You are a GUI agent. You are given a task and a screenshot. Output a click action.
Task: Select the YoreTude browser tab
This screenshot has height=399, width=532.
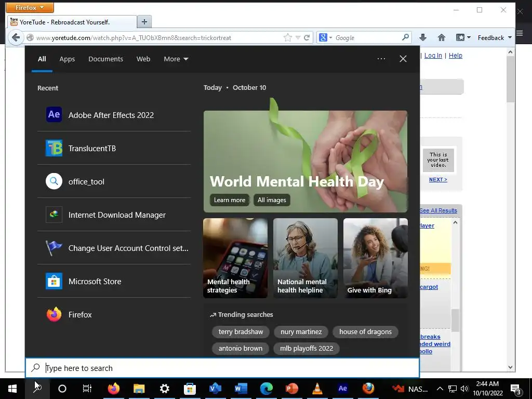71,22
